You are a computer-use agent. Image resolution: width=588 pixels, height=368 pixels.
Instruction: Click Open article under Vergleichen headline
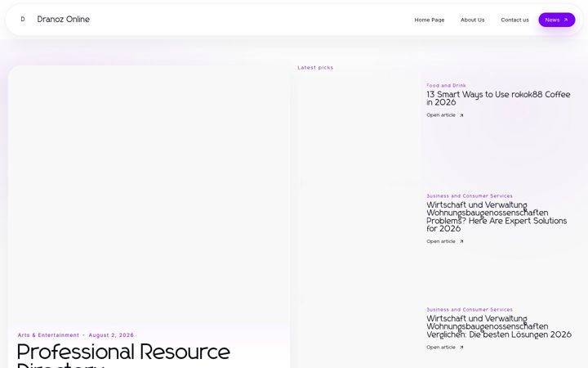[441, 348]
